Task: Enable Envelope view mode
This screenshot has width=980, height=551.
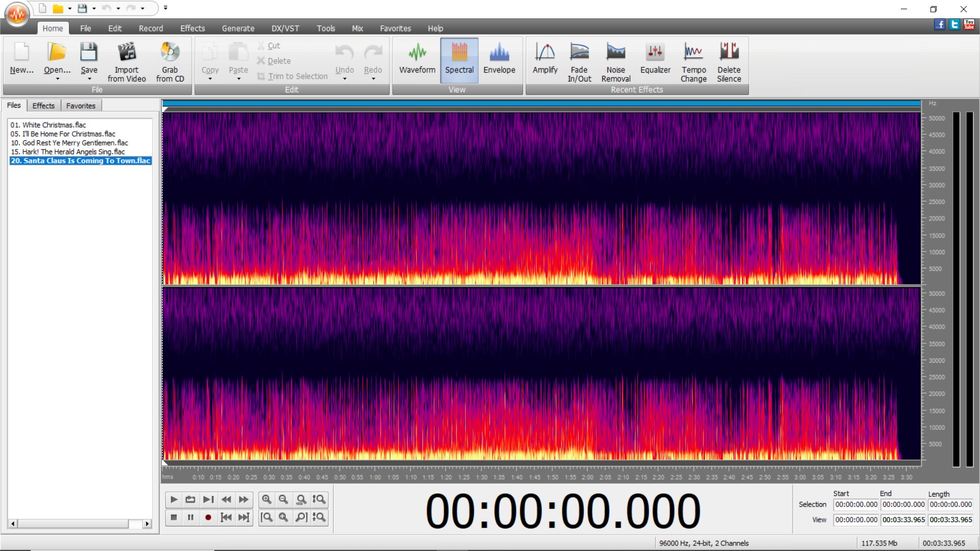Action: pos(499,59)
